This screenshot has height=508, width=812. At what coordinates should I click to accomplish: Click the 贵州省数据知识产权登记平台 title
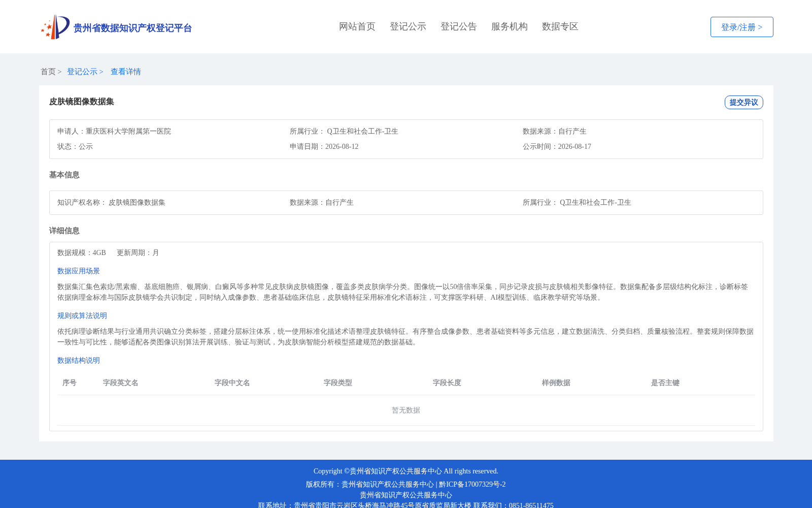pyautogui.click(x=132, y=28)
